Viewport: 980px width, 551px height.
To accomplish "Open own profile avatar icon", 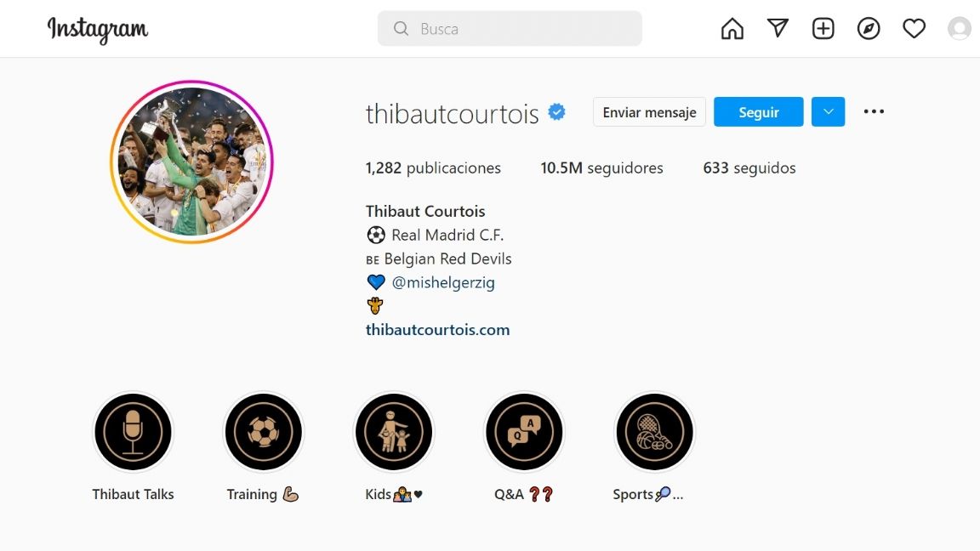I will (x=960, y=29).
